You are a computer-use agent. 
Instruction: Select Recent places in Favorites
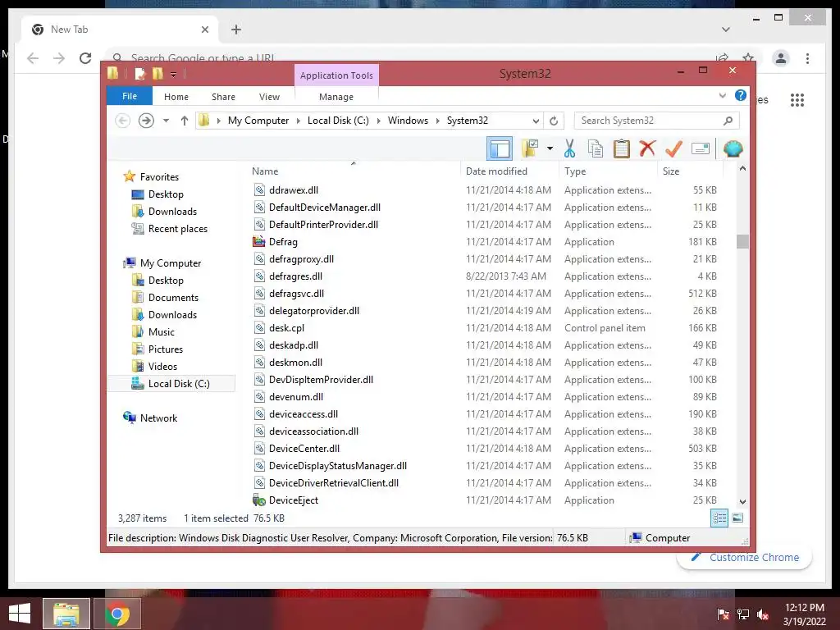(178, 229)
